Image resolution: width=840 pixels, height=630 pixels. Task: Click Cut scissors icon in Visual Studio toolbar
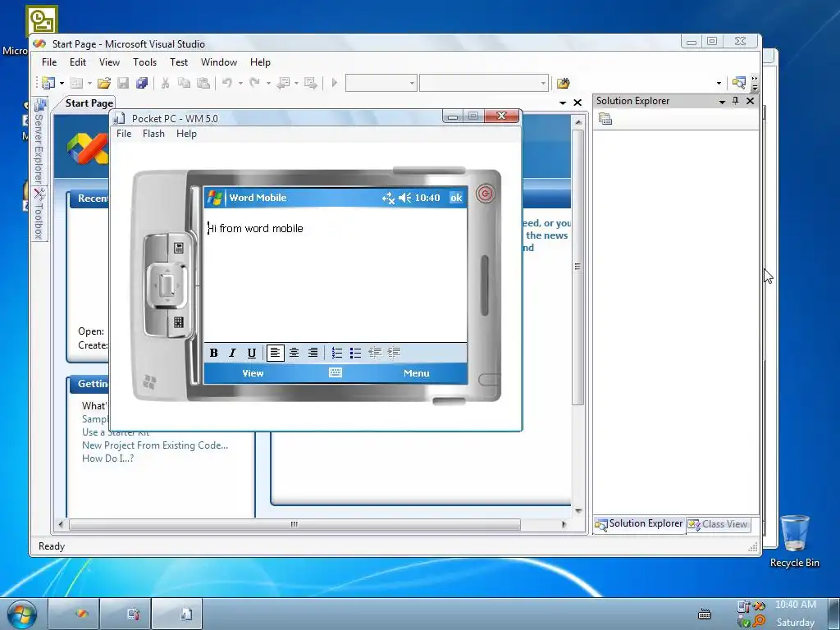165,83
